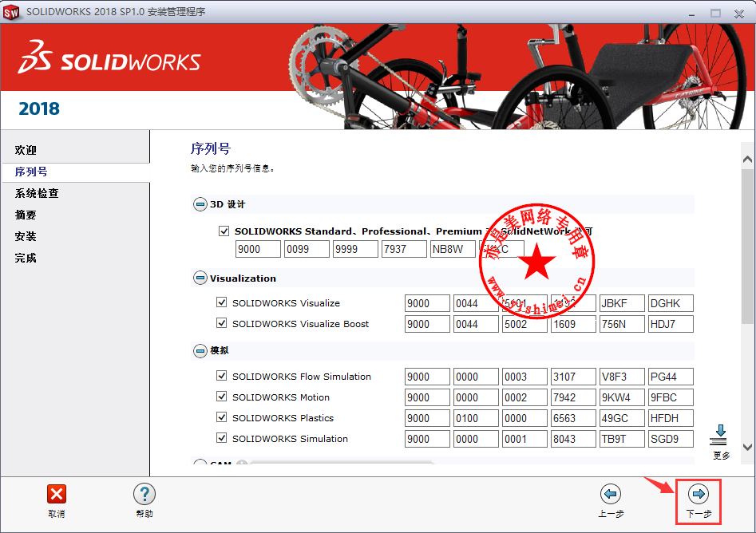This screenshot has width=756, height=533.
Task: Disable the SOLIDWORKS Plastics checkbox
Action: [221, 417]
